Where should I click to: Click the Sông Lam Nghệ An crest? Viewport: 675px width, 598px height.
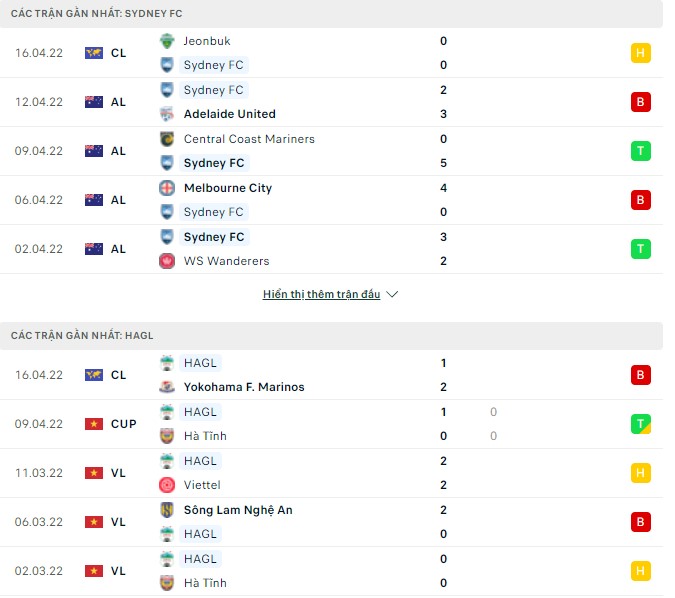(167, 510)
